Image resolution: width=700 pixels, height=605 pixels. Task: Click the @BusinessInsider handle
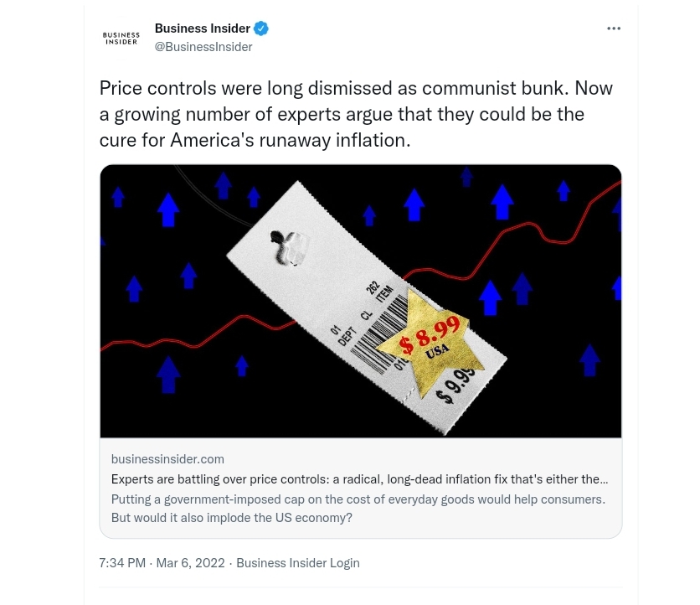tap(203, 47)
